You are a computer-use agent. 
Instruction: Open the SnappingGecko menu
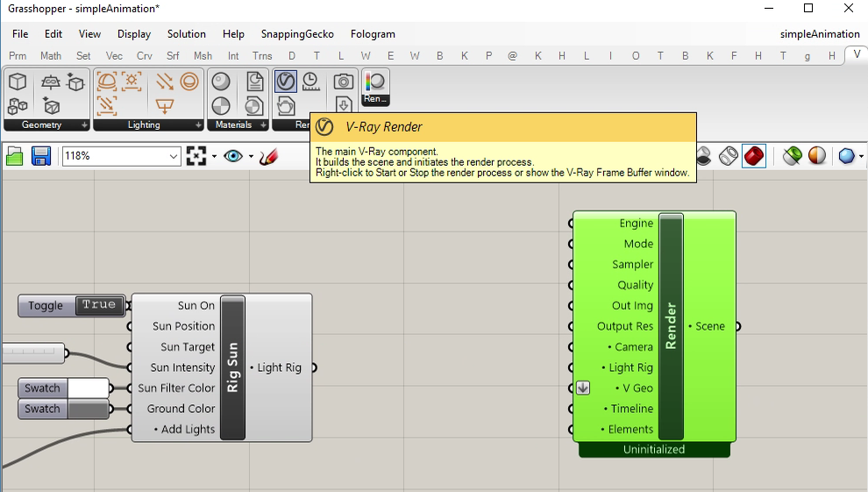point(297,33)
